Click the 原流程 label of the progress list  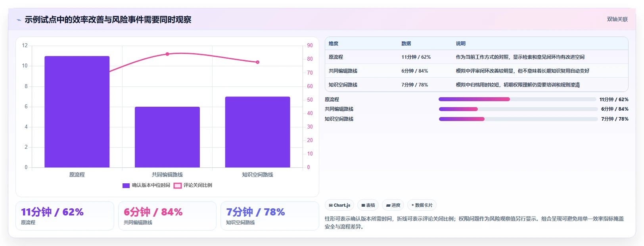pos(332,100)
